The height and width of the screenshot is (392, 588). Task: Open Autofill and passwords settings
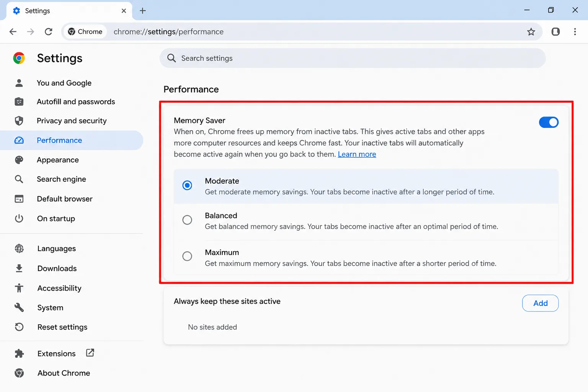(72, 102)
